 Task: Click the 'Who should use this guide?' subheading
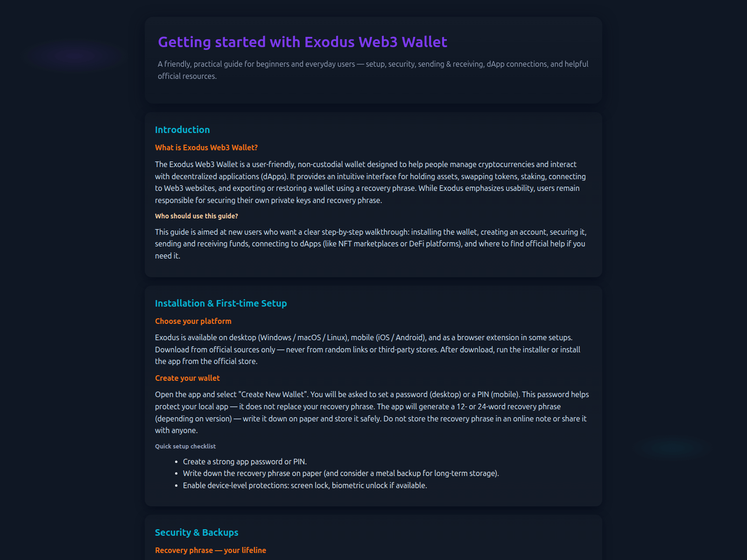click(x=196, y=216)
